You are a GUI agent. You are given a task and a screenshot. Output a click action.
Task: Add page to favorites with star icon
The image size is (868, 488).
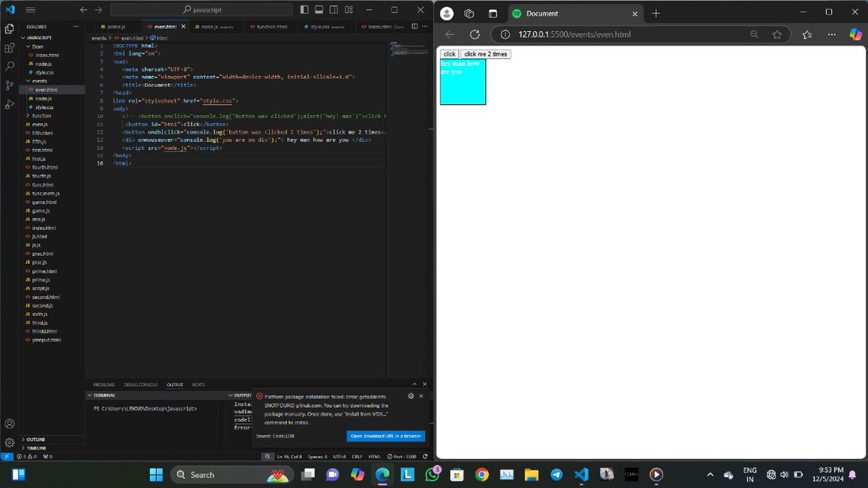coord(777,34)
